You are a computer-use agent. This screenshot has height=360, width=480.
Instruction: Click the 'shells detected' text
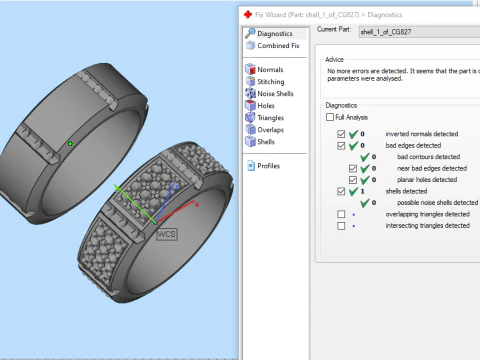coord(406,191)
